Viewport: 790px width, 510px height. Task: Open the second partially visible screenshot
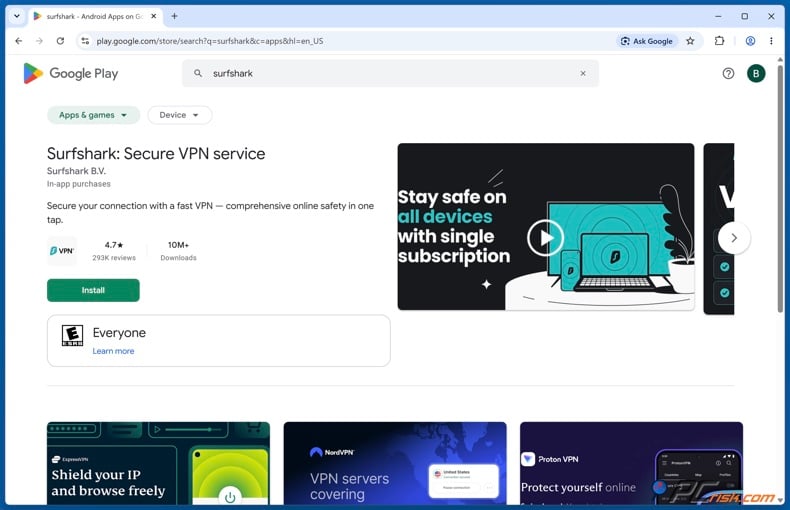(x=718, y=229)
